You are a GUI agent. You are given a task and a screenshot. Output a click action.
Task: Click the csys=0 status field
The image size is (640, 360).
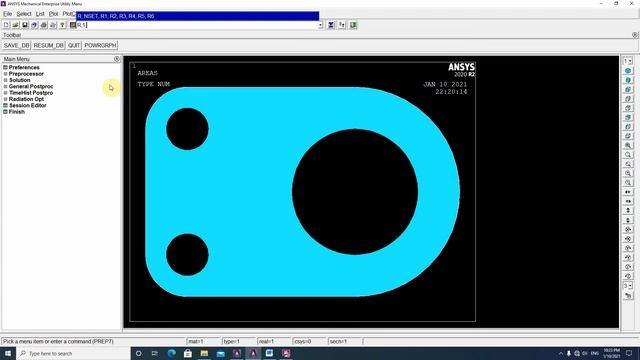point(309,341)
